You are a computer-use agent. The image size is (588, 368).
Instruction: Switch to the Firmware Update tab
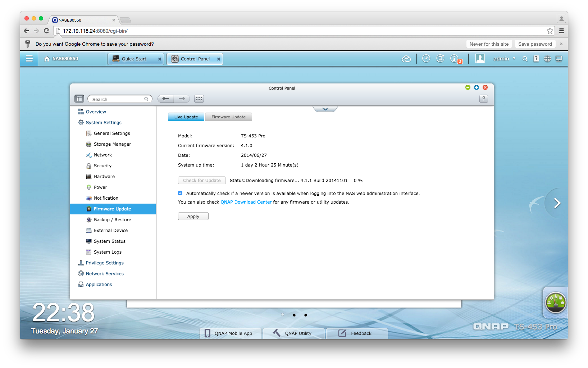coord(228,117)
